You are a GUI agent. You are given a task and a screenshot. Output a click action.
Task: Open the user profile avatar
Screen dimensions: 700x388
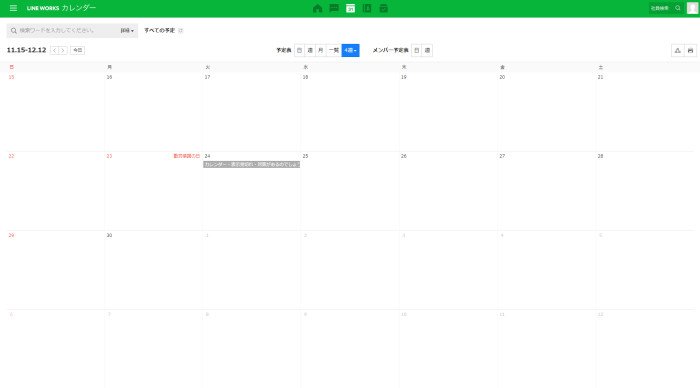692,8
